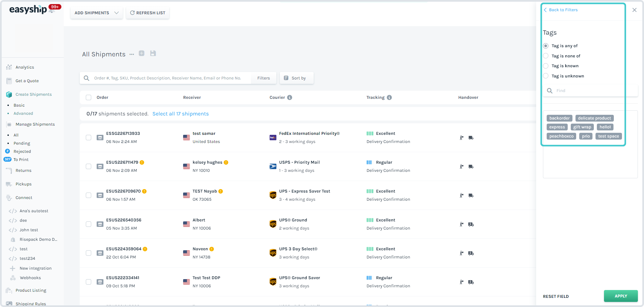This screenshot has width=644, height=307.
Task: Select the 'test space' tag
Action: 609,136
